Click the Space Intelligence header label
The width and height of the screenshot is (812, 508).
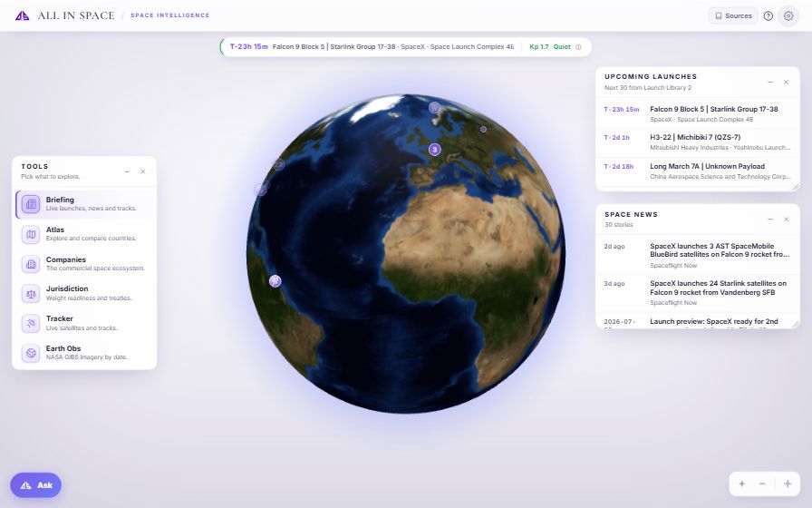click(169, 15)
